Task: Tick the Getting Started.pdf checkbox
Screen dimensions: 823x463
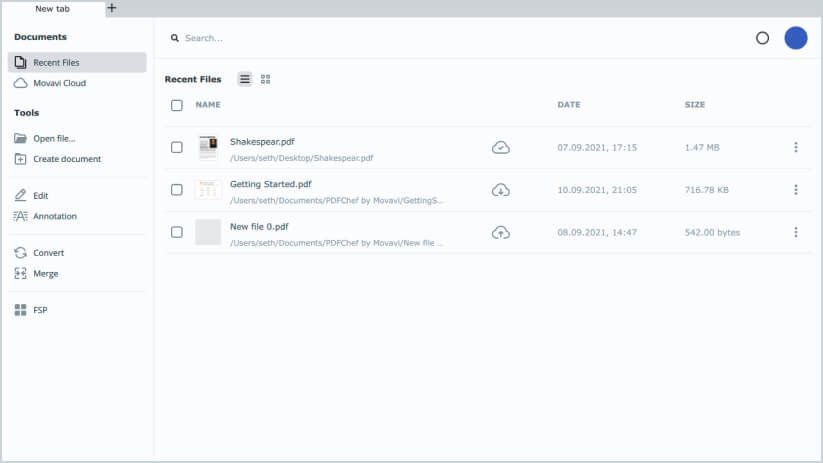Action: point(177,190)
